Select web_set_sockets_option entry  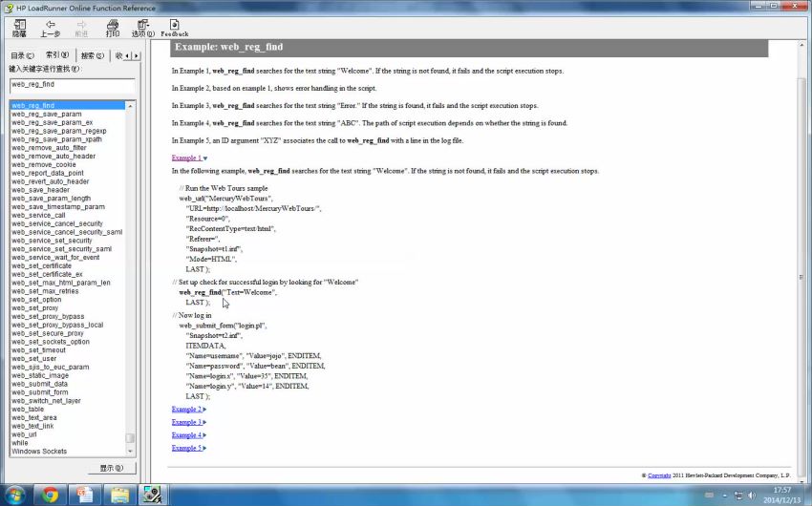[x=51, y=342]
